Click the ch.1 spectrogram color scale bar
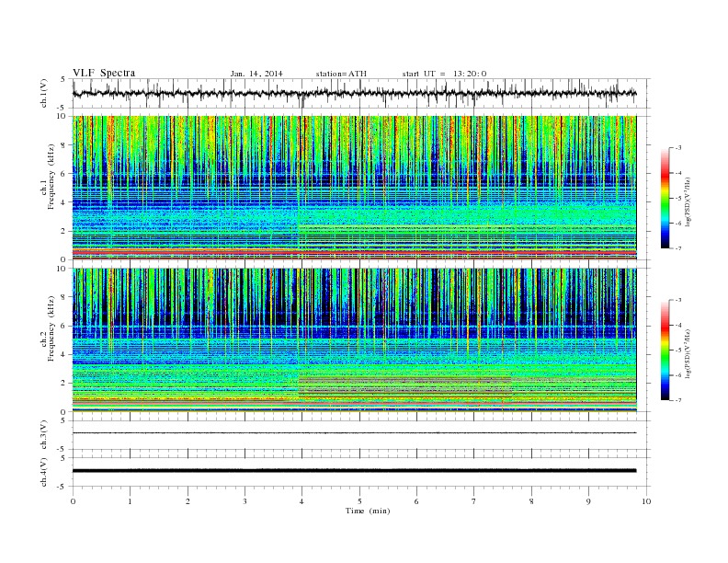 [665, 198]
